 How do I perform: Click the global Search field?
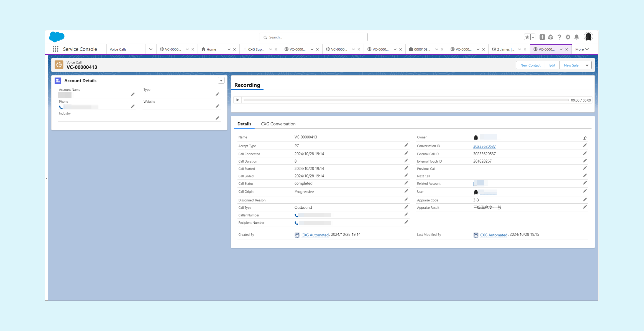coord(313,37)
